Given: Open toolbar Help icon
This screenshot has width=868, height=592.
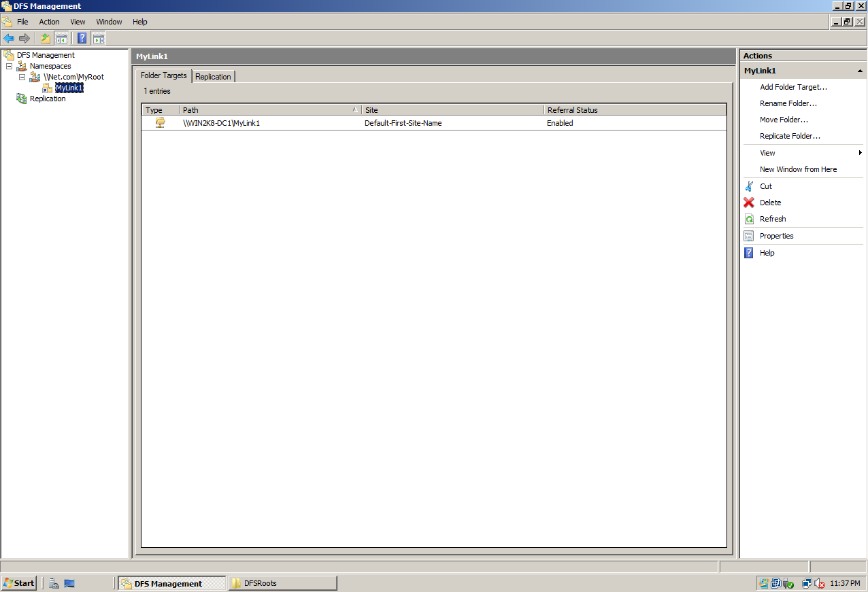Looking at the screenshot, I should tap(82, 37).
